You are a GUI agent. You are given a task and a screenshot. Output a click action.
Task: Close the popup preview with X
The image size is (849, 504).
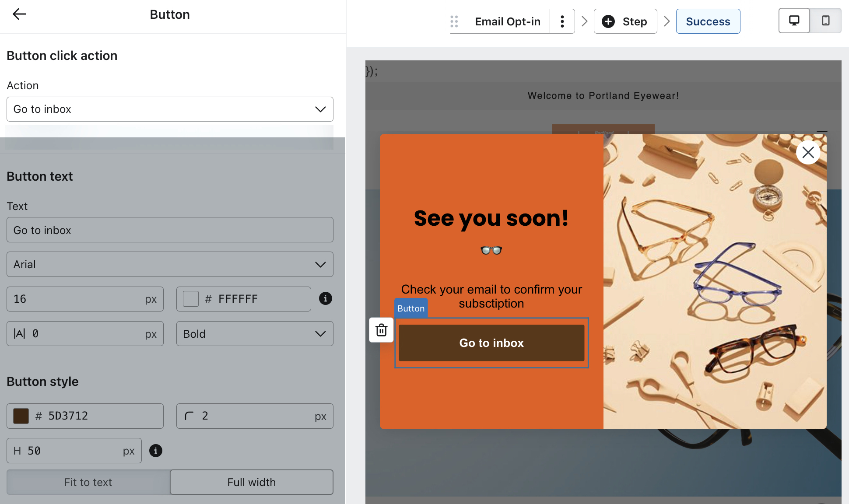click(808, 152)
